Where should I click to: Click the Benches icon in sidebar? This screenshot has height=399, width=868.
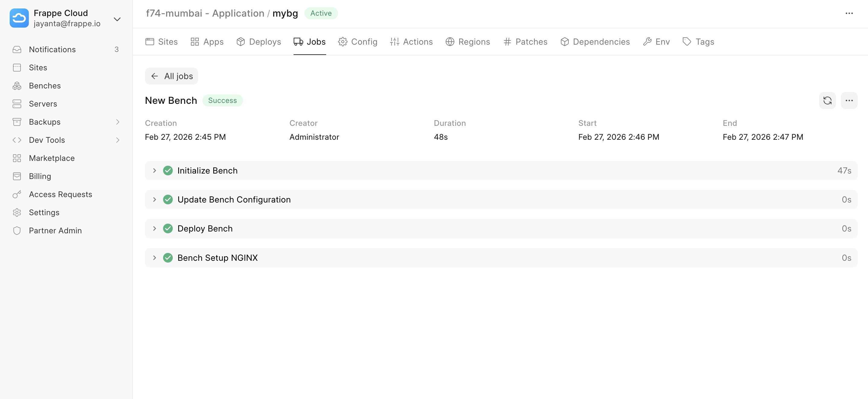[17, 86]
